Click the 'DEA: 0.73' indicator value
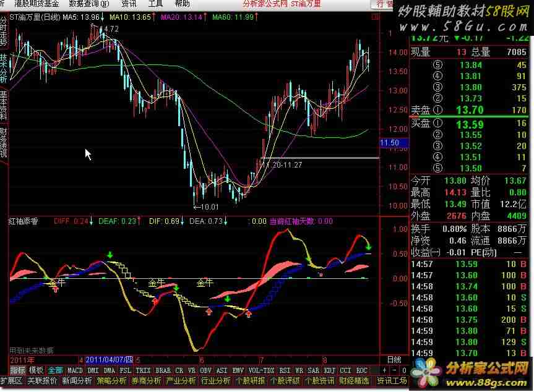This screenshot has width=534, height=392. [x=205, y=221]
